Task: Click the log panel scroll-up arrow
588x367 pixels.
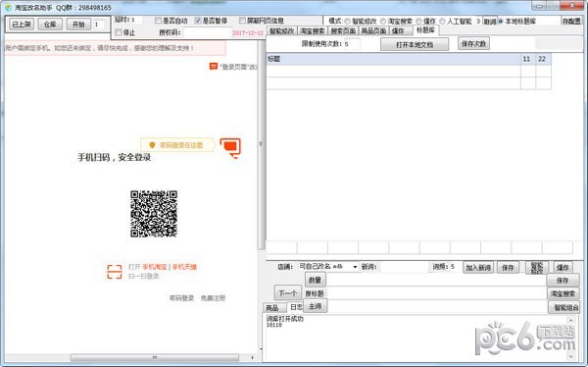Action: coord(570,320)
